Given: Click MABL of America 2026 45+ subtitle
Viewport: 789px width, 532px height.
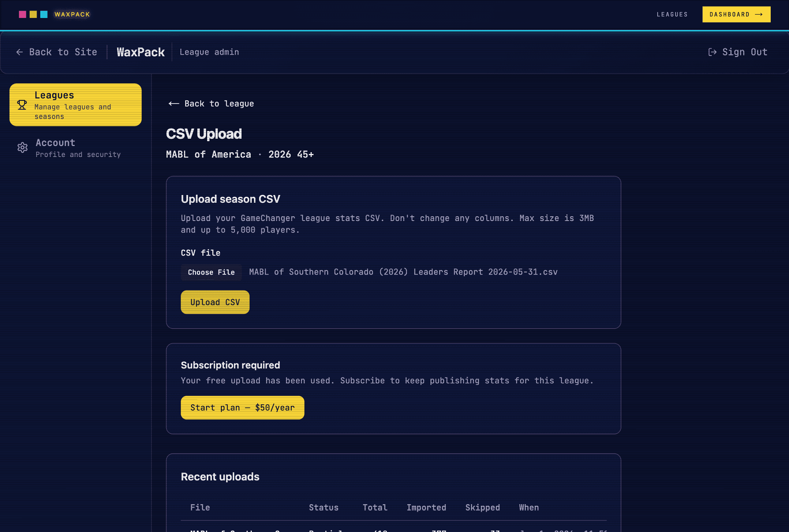Looking at the screenshot, I should pyautogui.click(x=240, y=154).
